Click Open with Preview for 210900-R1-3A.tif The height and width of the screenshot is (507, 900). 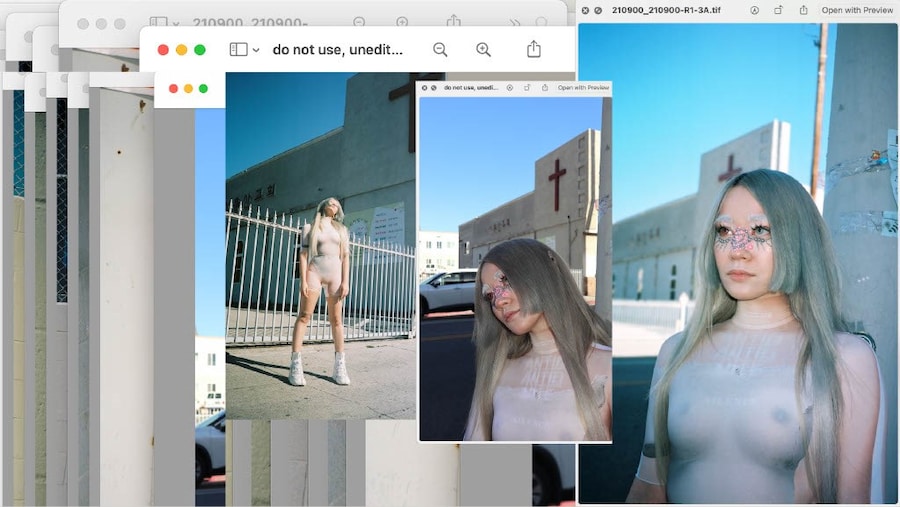point(857,10)
